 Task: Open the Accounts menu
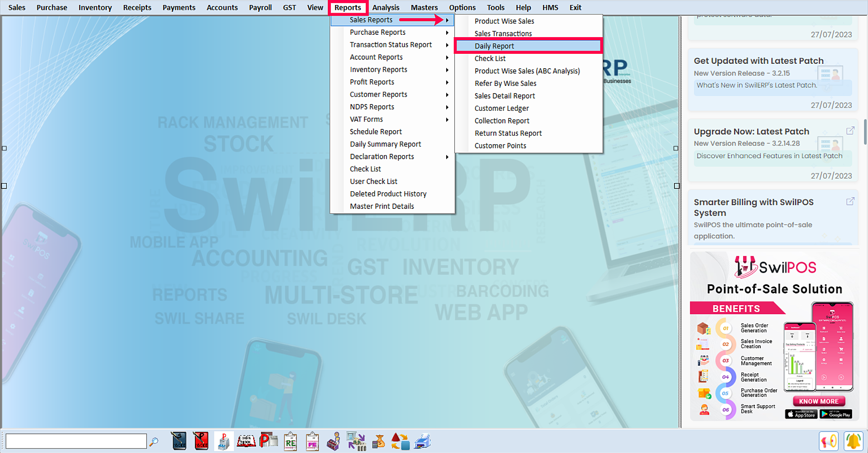click(x=222, y=8)
